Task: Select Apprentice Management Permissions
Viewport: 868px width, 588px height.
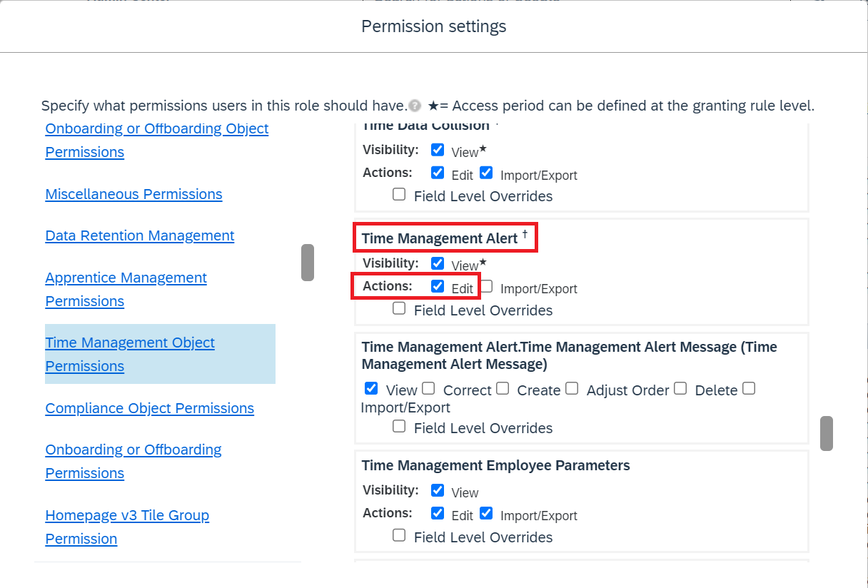Action: [126, 289]
